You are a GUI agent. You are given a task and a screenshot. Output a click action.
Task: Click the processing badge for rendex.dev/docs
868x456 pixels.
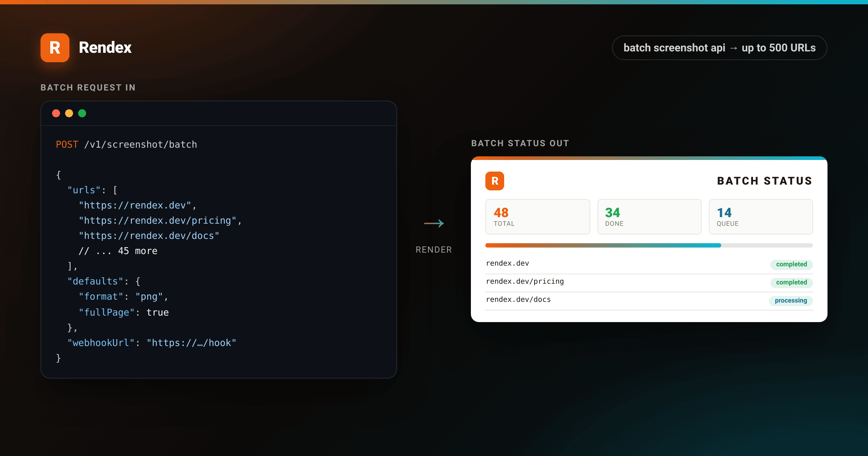[791, 300]
